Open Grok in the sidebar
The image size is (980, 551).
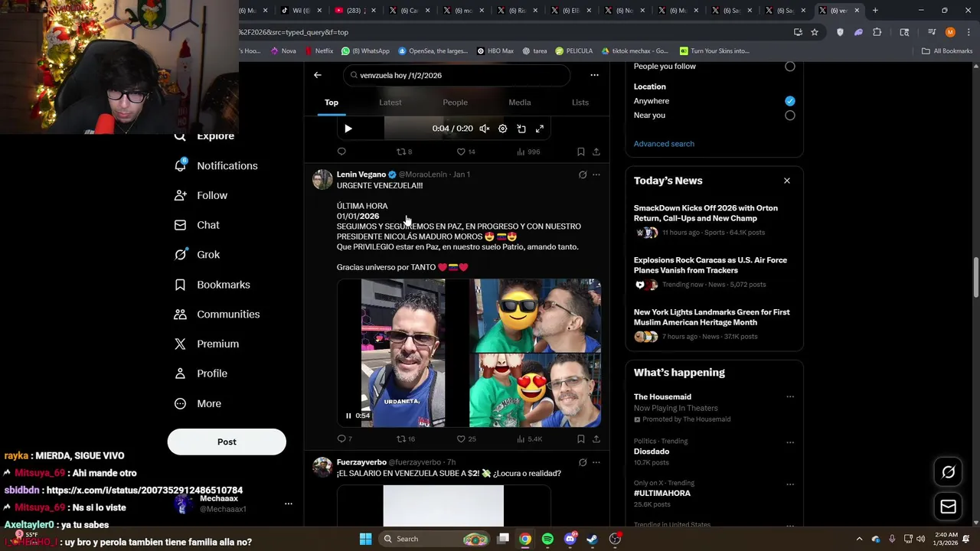pyautogui.click(x=197, y=255)
